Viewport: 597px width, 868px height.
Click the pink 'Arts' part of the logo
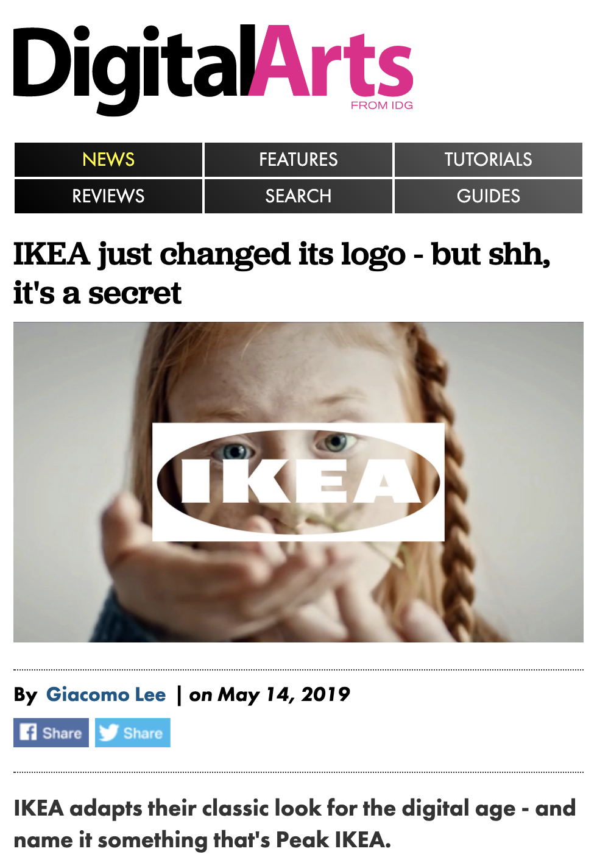click(x=331, y=63)
